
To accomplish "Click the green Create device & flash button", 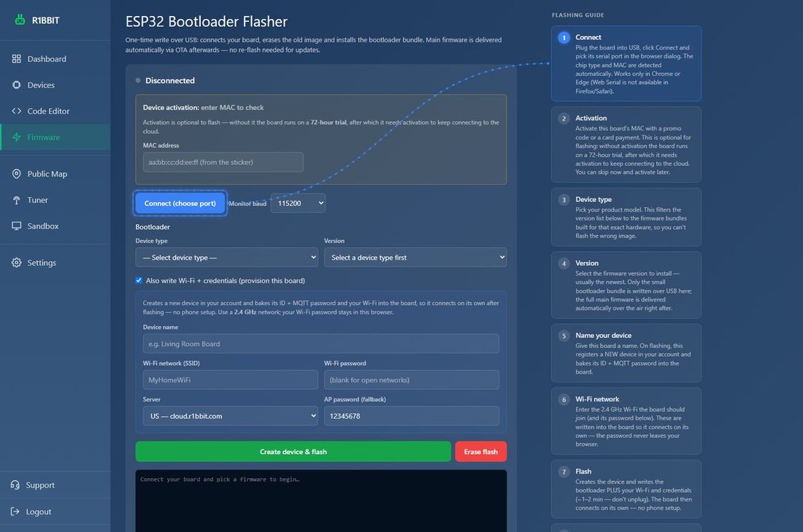I will click(x=293, y=452).
